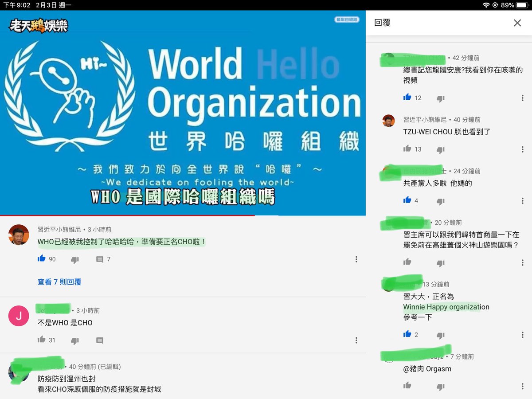Tap the 老天鵝娛樂 channel logo
Viewport: 532px width, 399px height.
(x=39, y=25)
